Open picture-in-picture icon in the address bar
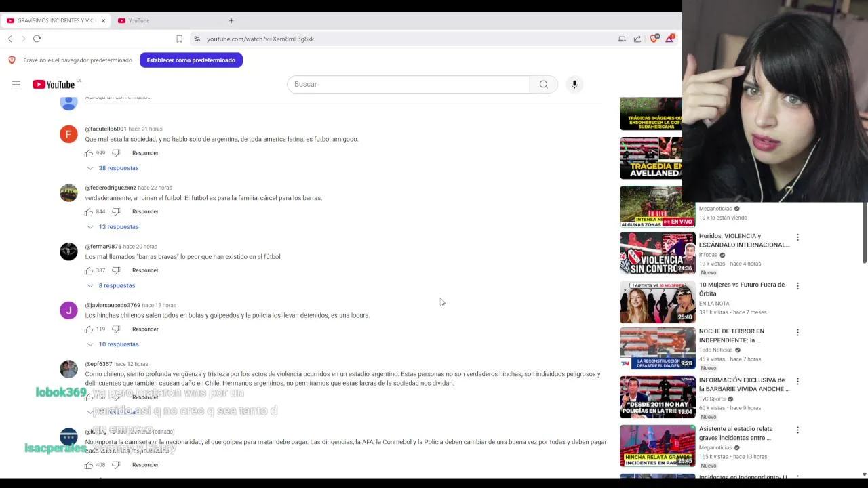 click(622, 39)
